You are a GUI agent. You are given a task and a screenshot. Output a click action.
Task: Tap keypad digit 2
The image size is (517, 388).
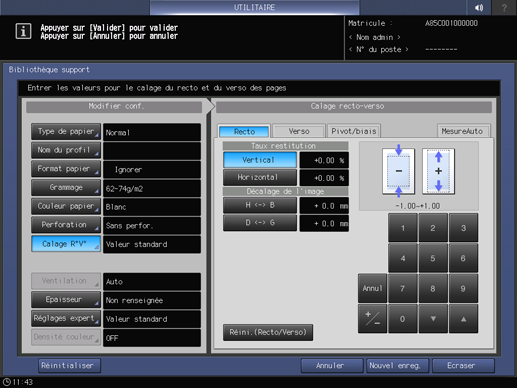[433, 228]
